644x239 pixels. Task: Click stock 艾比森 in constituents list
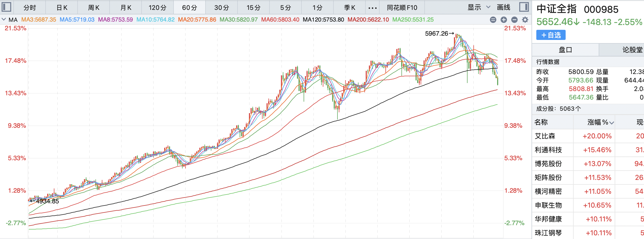point(545,136)
